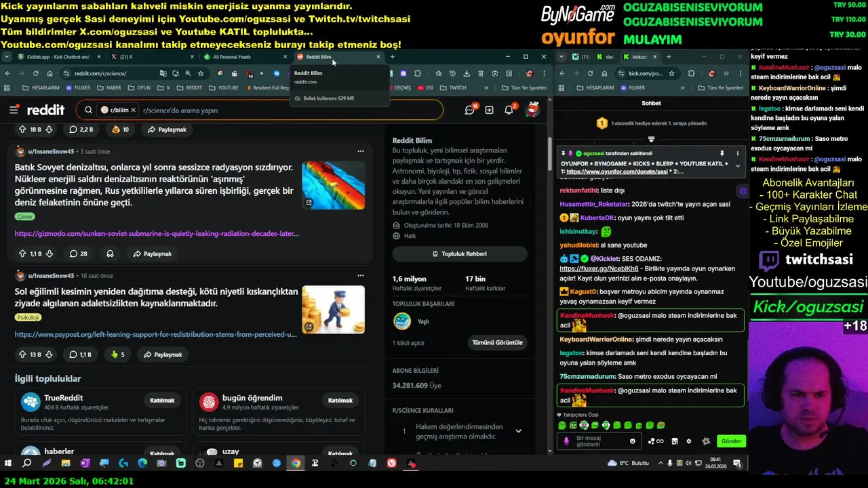The width and height of the screenshot is (868, 488).
Task: Expand rule 1 Hakem değerlendirmesinden
Action: tap(518, 430)
